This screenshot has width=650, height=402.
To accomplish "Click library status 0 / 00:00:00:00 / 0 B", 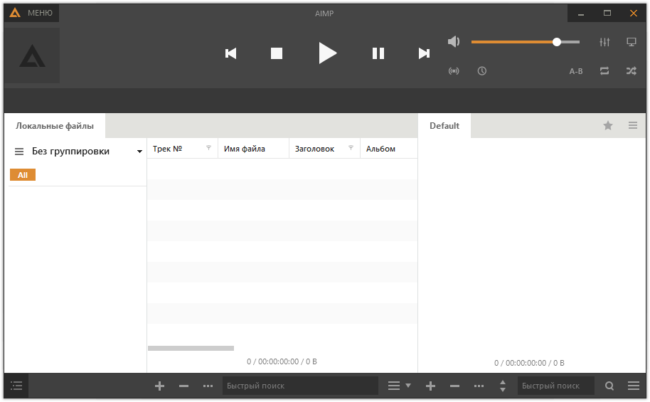I will point(282,362).
